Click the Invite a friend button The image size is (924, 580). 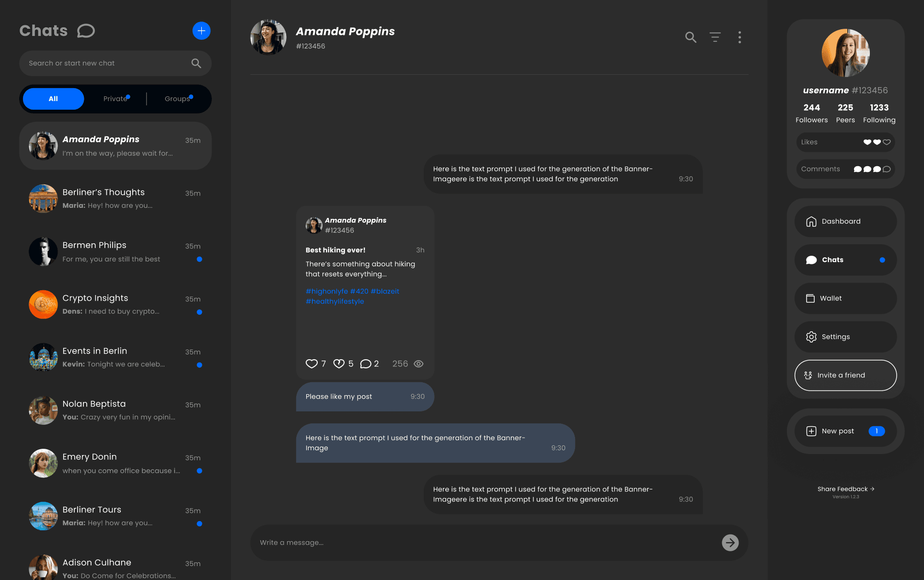[x=845, y=375]
